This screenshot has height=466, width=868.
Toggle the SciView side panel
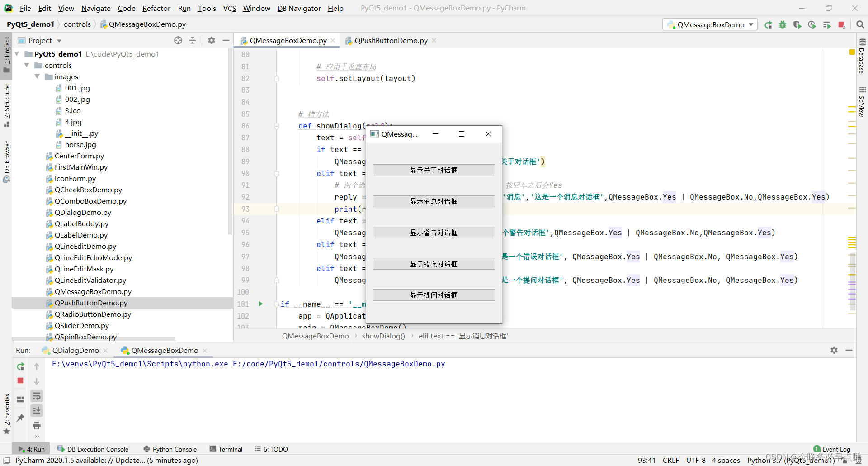pos(862,102)
